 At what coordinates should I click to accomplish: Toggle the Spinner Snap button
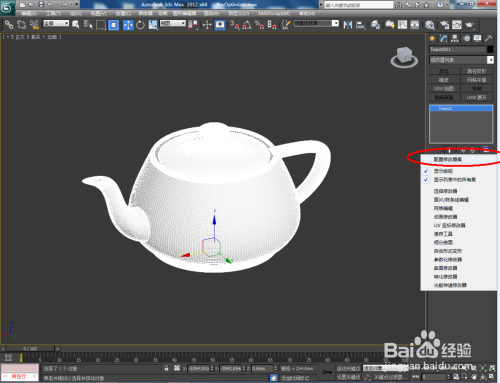pyautogui.click(x=272, y=25)
